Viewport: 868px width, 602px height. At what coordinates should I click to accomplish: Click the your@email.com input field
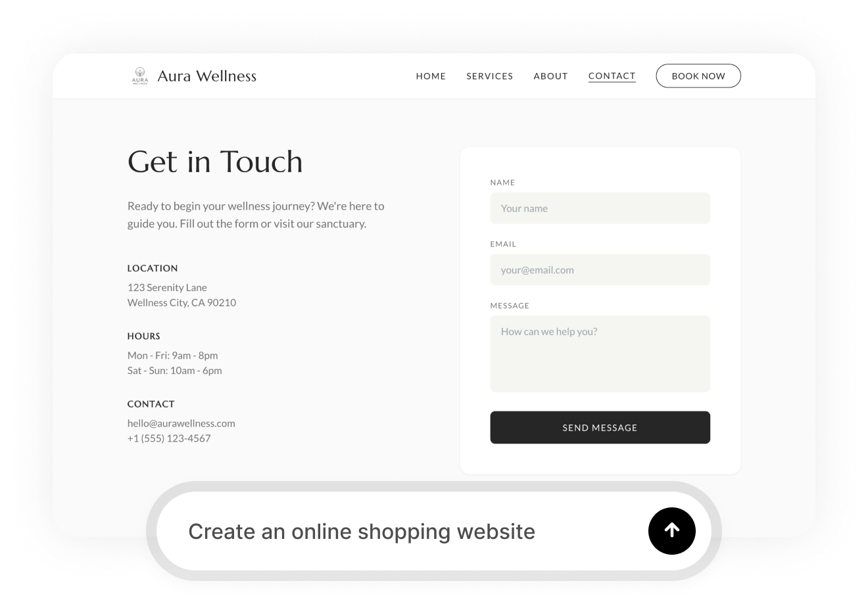(x=600, y=269)
